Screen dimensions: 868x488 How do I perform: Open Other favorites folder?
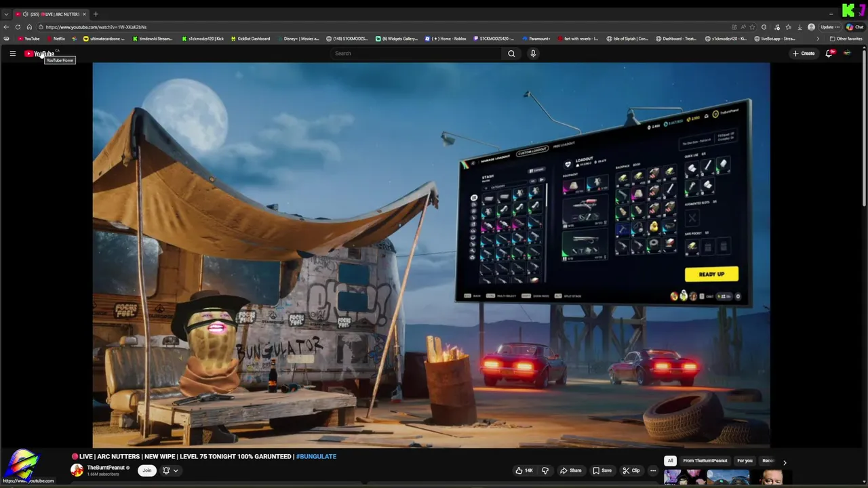pos(846,39)
